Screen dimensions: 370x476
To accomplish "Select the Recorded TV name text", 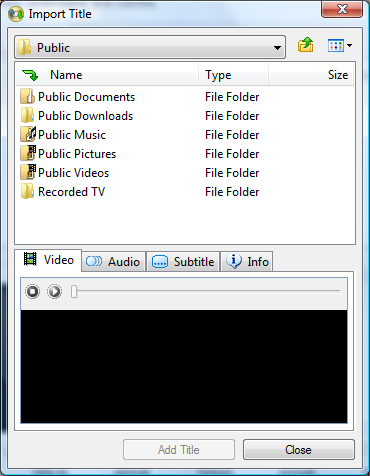I will pyautogui.click(x=71, y=192).
